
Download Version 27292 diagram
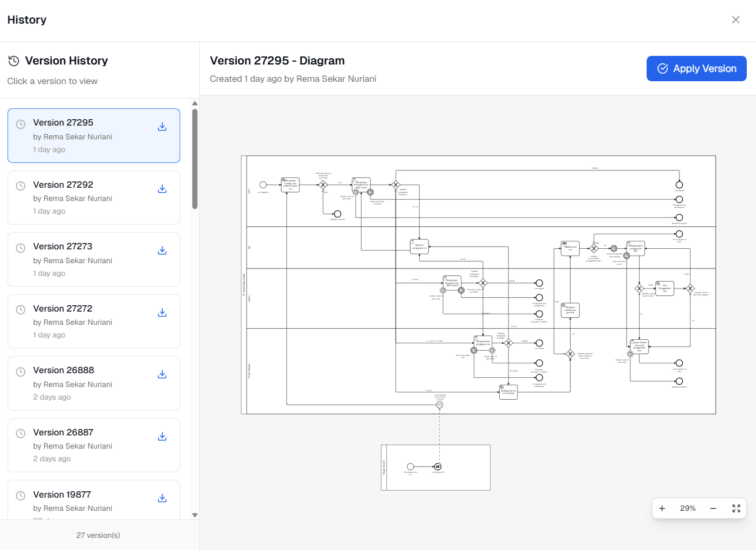[x=162, y=189]
